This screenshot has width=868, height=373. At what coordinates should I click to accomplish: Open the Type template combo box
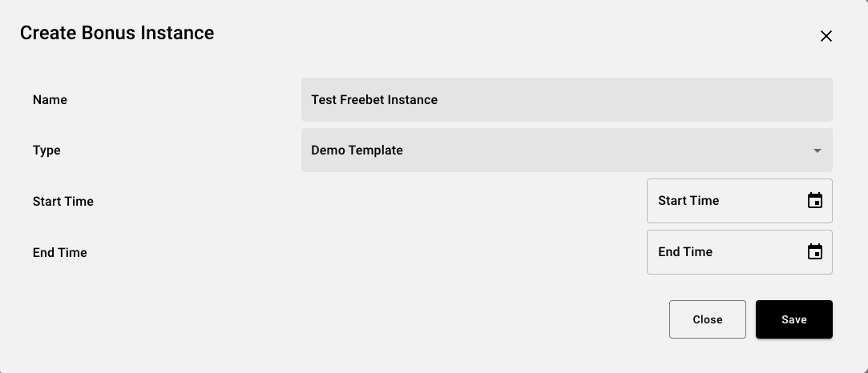point(566,150)
